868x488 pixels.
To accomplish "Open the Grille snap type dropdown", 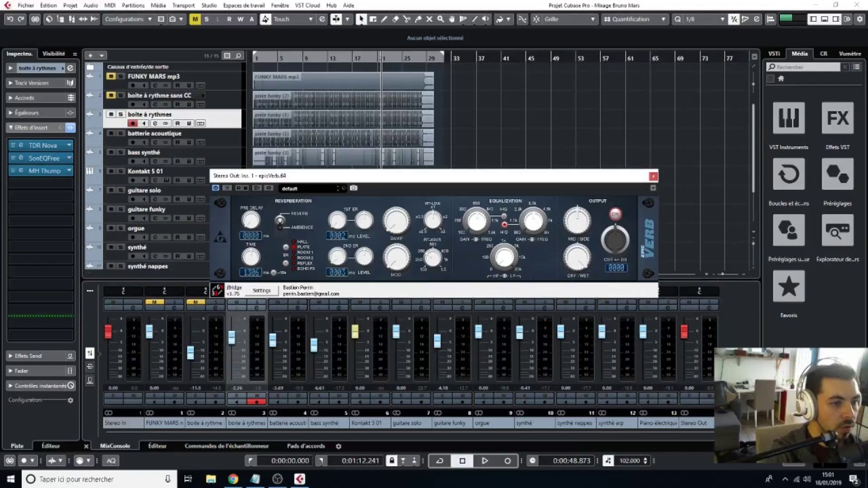I will [570, 19].
